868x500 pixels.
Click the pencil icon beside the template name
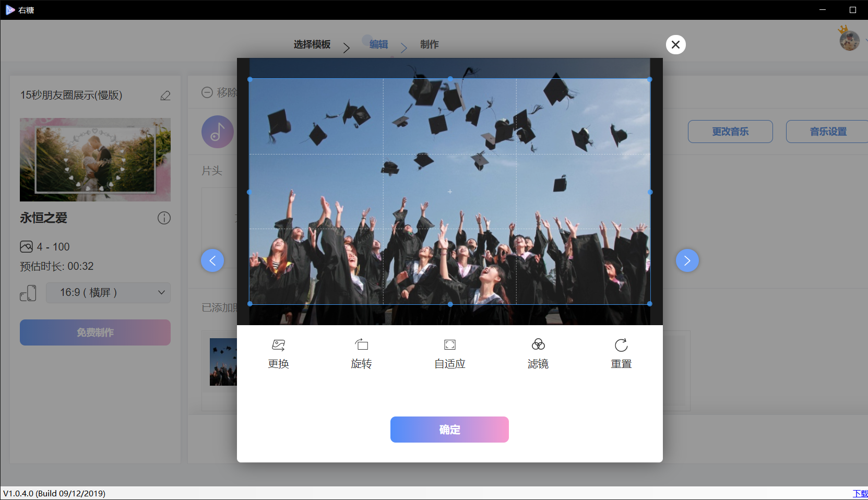165,96
